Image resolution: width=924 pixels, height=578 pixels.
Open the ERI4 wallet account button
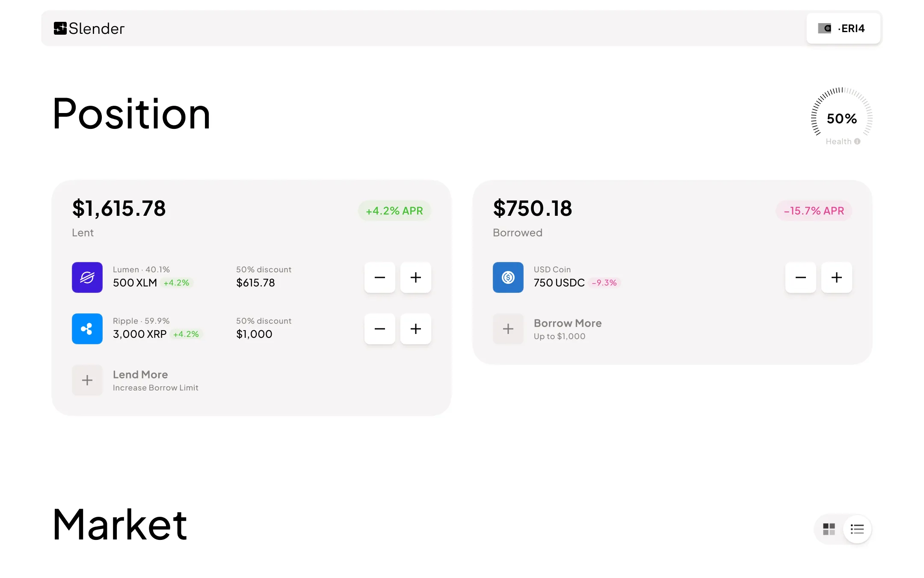coord(843,28)
